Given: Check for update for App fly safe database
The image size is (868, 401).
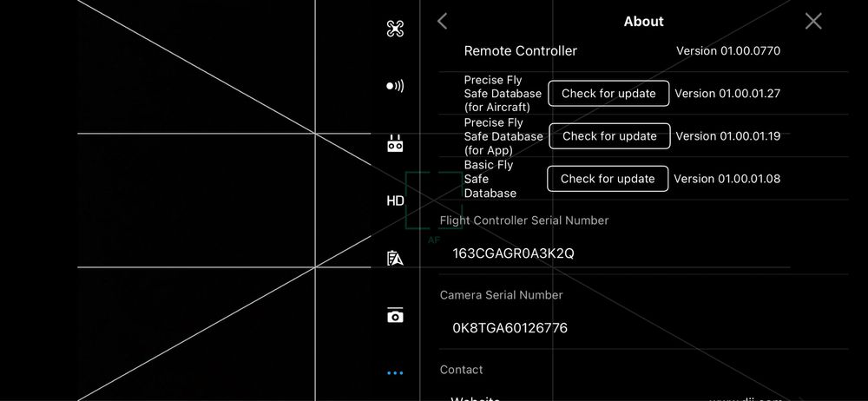Looking at the screenshot, I should [x=609, y=136].
